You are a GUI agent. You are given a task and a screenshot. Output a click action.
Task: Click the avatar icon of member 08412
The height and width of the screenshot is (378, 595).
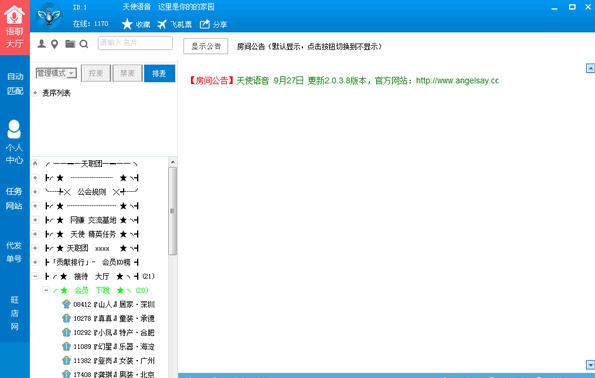66,304
